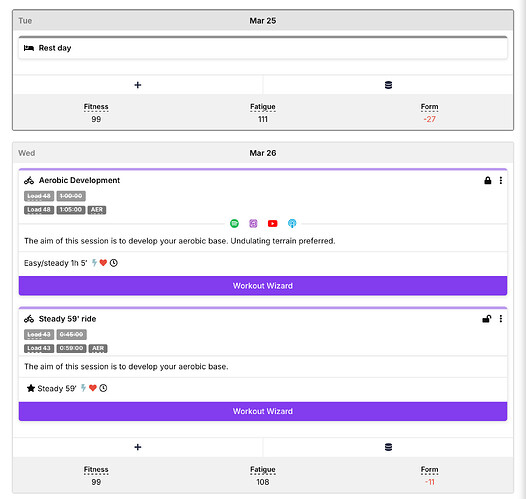
Task: Add workout with plus on Mar 25
Action: tap(138, 85)
